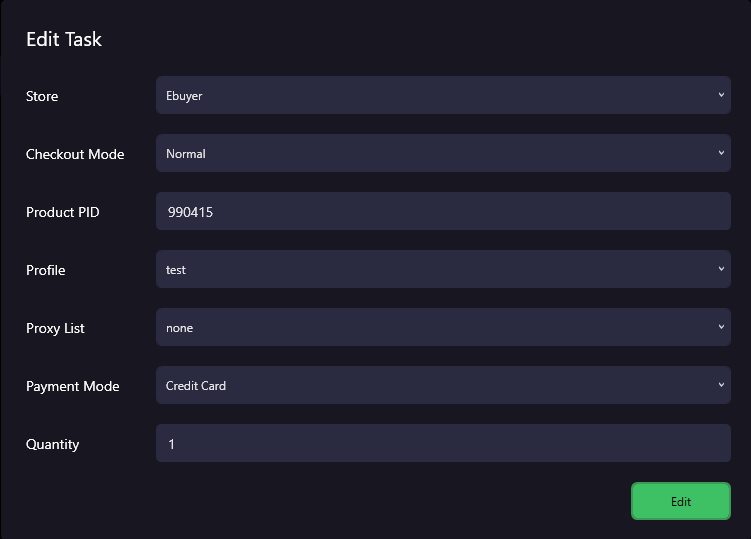751x539 pixels.
Task: Click the chevron arrow on Payment Mode field
Action: tap(721, 386)
